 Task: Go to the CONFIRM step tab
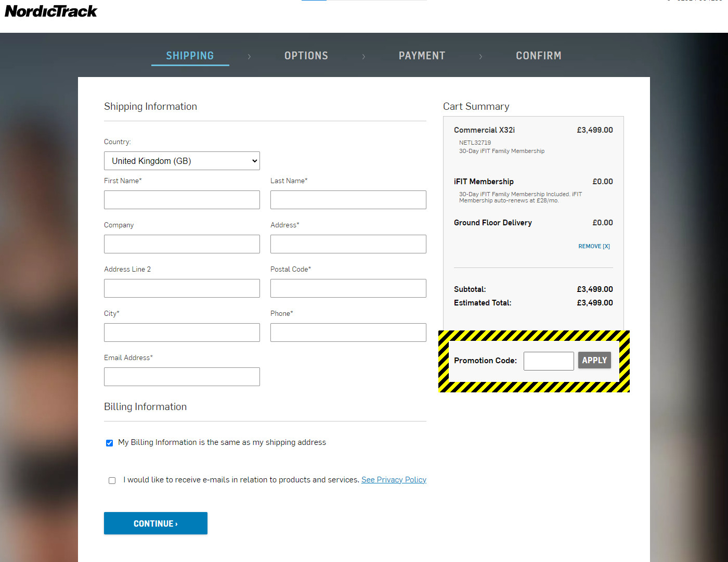tap(539, 56)
